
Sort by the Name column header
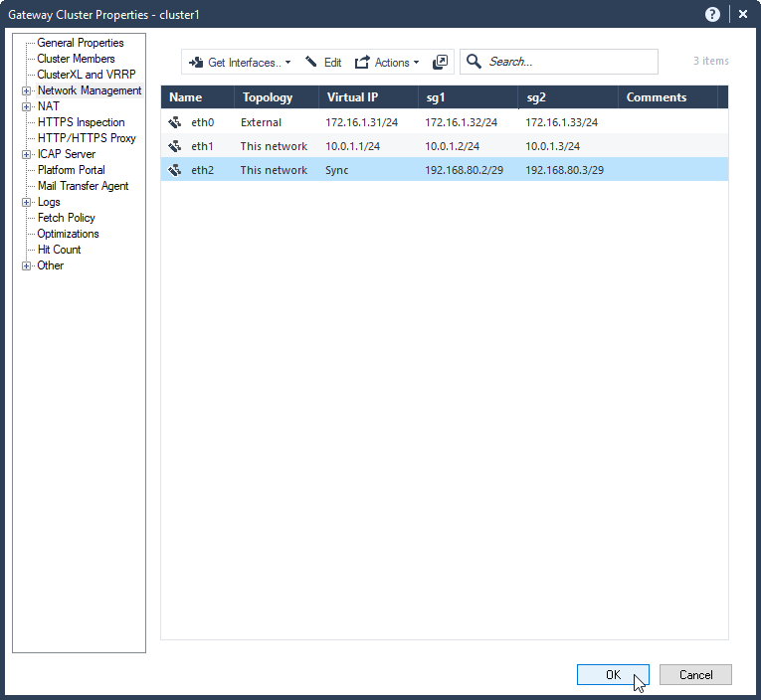point(198,97)
